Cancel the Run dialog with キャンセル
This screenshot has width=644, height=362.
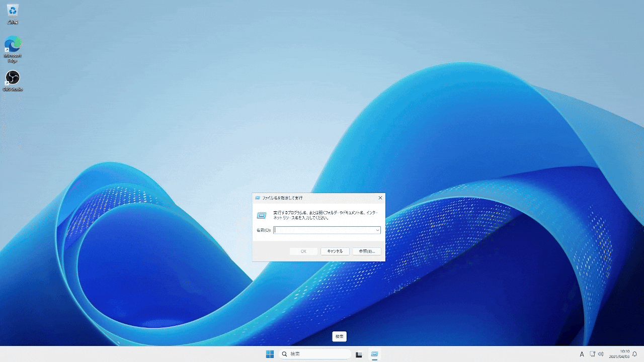(x=335, y=251)
